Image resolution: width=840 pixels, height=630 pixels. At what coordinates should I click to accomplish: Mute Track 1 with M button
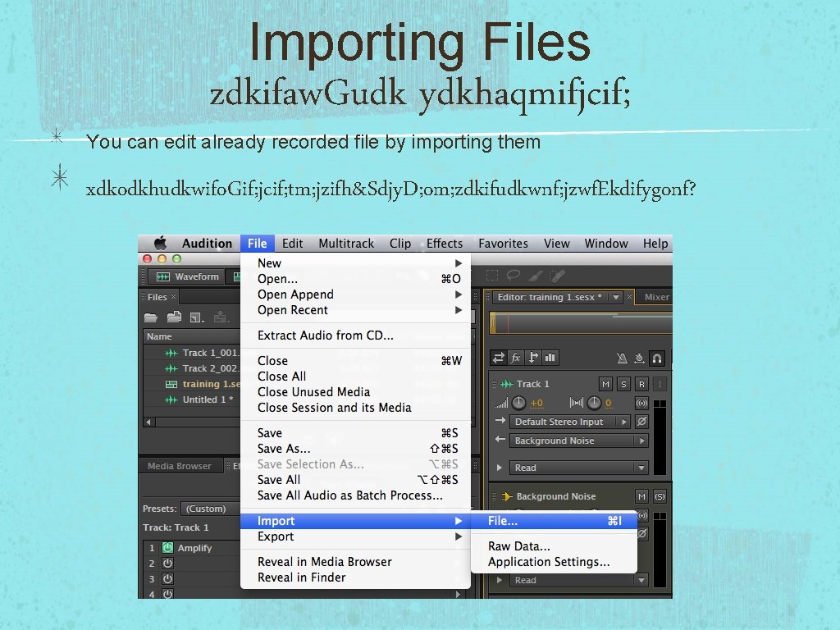605,384
